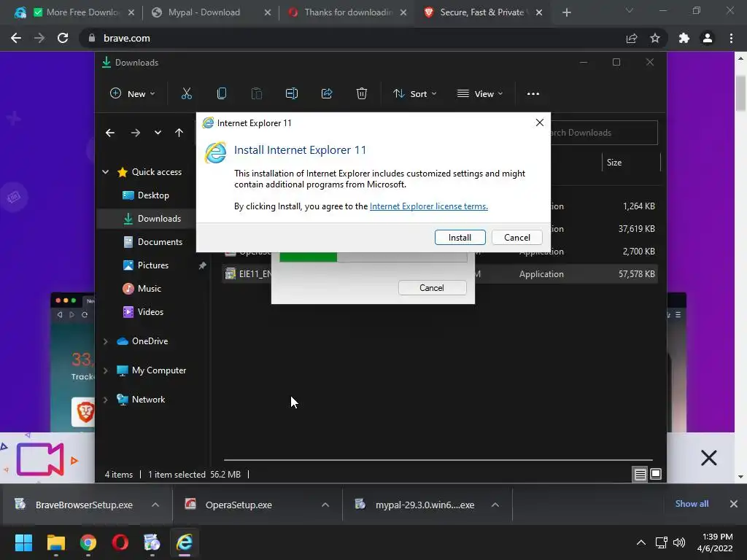747x560 pixels.
Task: Open the Windows Start menu
Action: [23, 542]
